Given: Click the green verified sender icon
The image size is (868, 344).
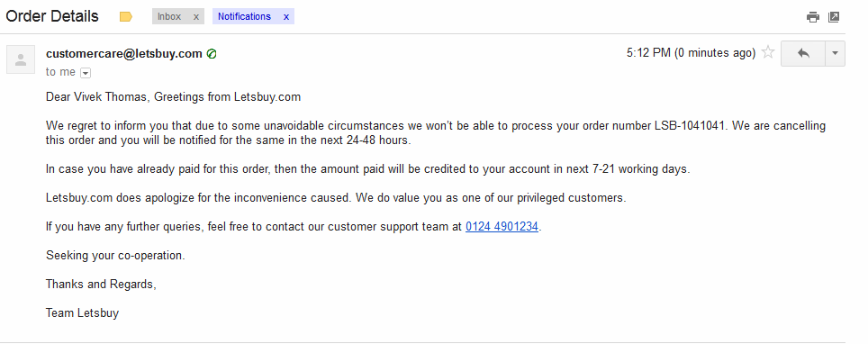Looking at the screenshot, I should tap(211, 54).
